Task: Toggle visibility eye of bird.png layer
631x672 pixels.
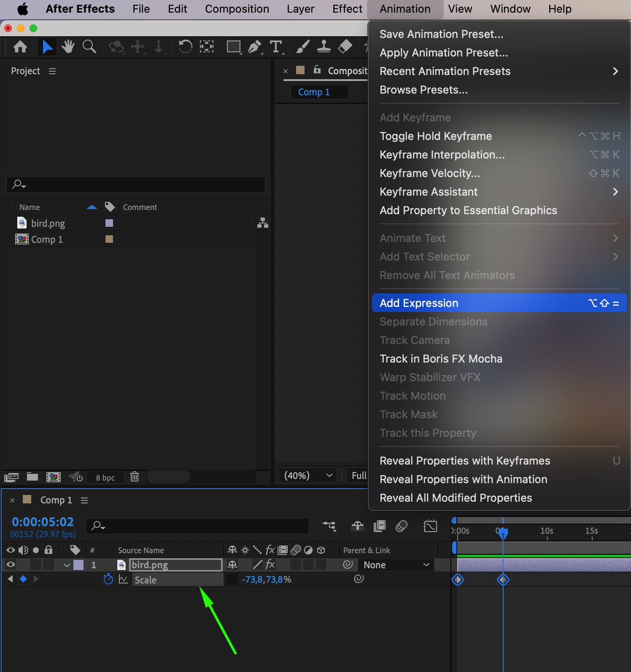Action: (x=11, y=564)
